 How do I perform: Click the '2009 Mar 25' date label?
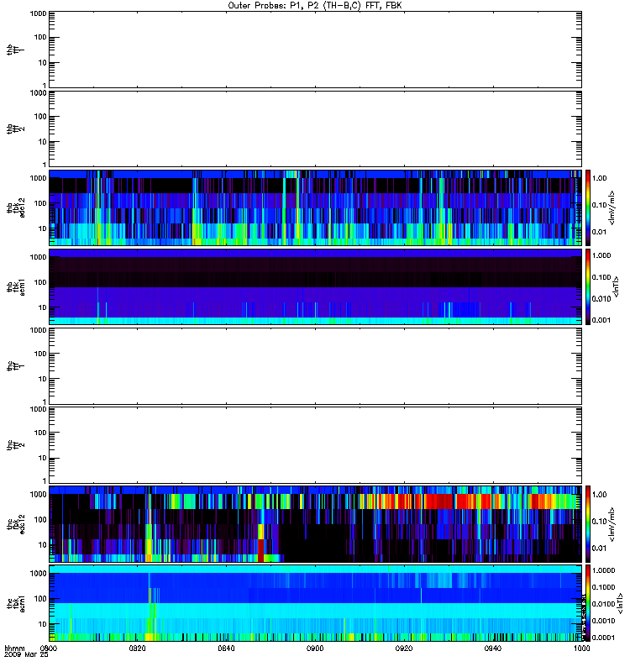click(26, 655)
